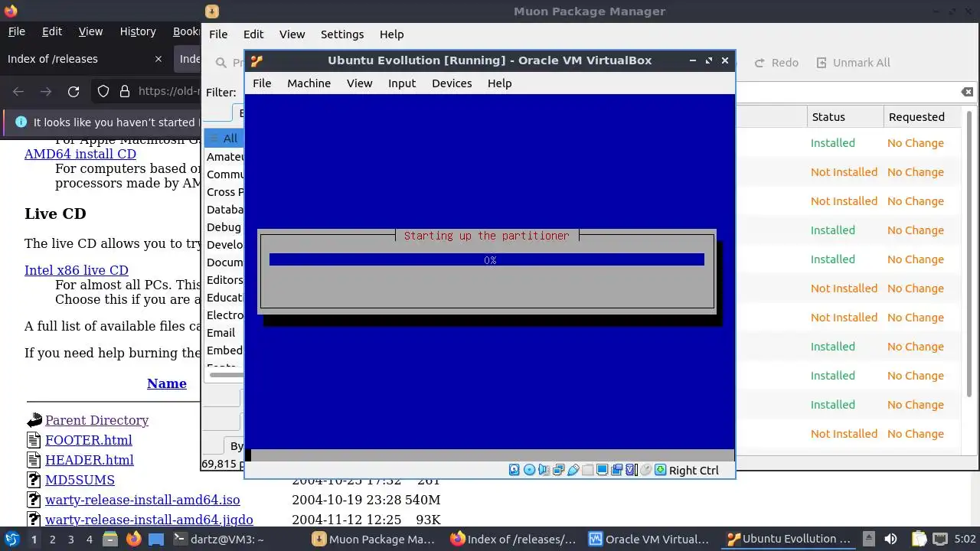Reload the page in Firefox
980x551 pixels.
[73, 92]
